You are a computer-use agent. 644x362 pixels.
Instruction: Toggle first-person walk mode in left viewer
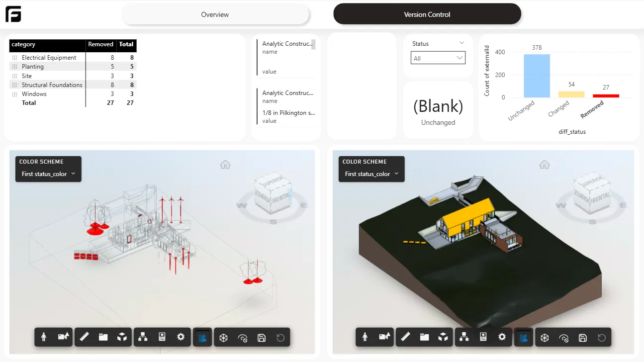[44, 337]
